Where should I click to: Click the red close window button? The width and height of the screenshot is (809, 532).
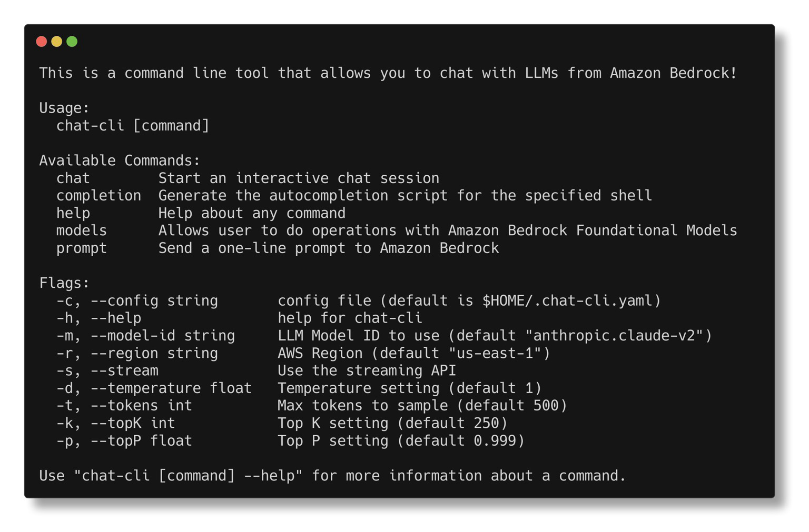[42, 42]
